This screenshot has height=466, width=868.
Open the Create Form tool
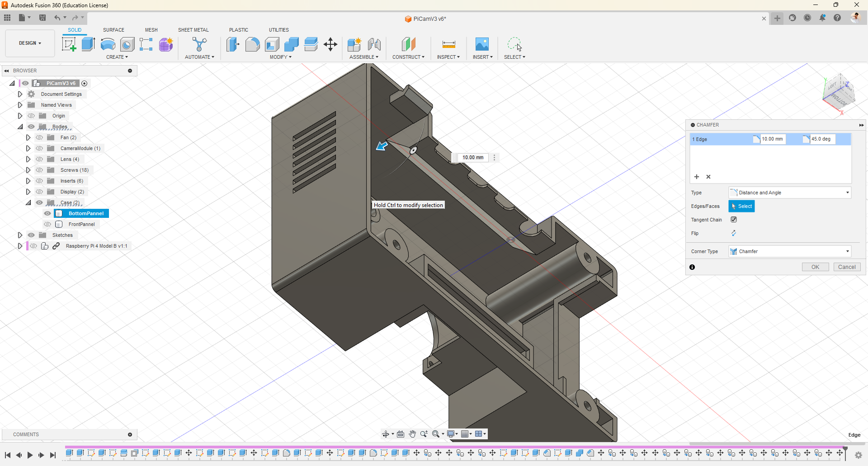pos(166,44)
